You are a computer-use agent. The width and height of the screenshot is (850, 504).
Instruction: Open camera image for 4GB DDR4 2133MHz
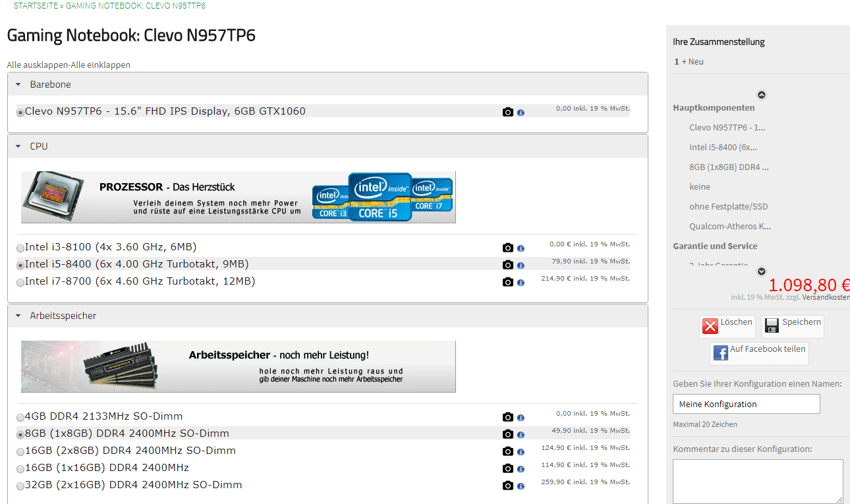507,417
